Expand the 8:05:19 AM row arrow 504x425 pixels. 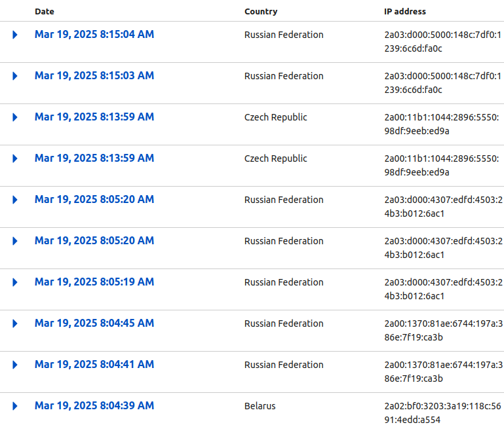pyautogui.click(x=15, y=282)
